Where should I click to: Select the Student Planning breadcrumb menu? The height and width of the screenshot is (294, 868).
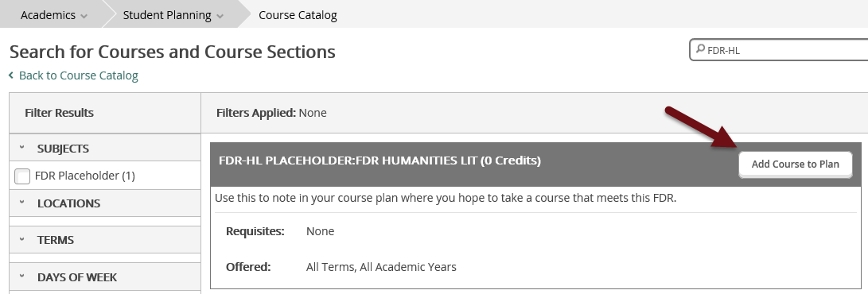[166, 15]
